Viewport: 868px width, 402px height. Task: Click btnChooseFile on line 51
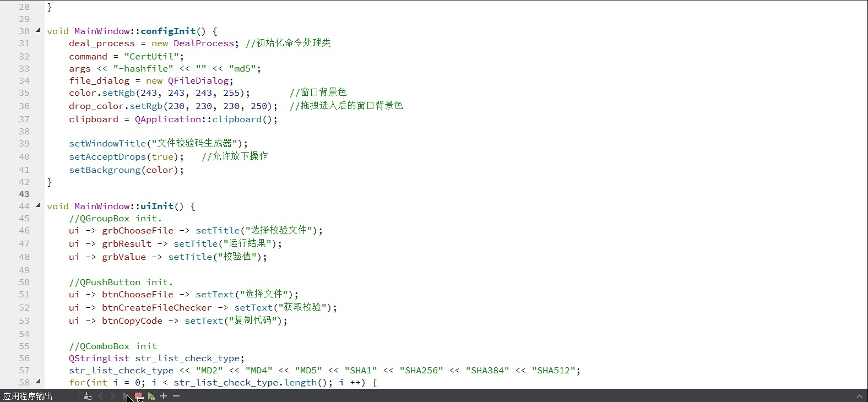(138, 294)
